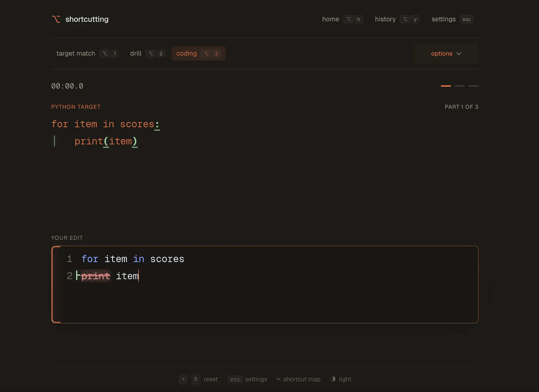Select the coding tab
Screen dimensions: 539x392
click(x=198, y=53)
